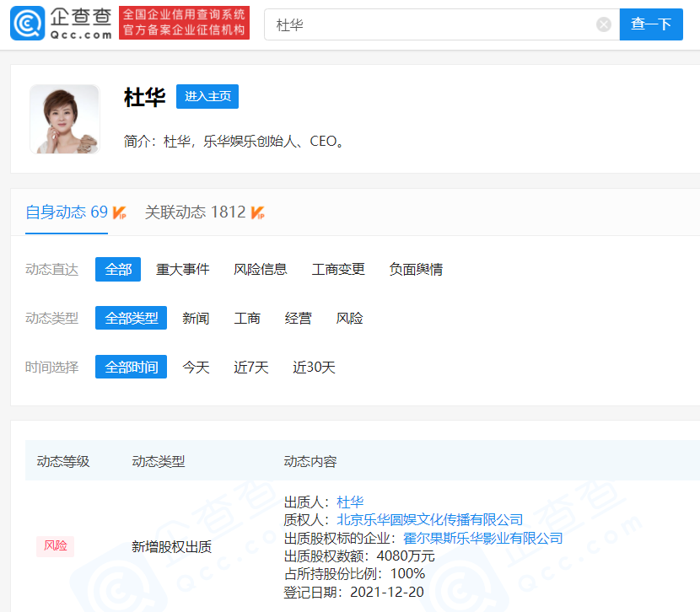Select 今天 time filter
This screenshot has height=612, width=700.
tap(196, 367)
